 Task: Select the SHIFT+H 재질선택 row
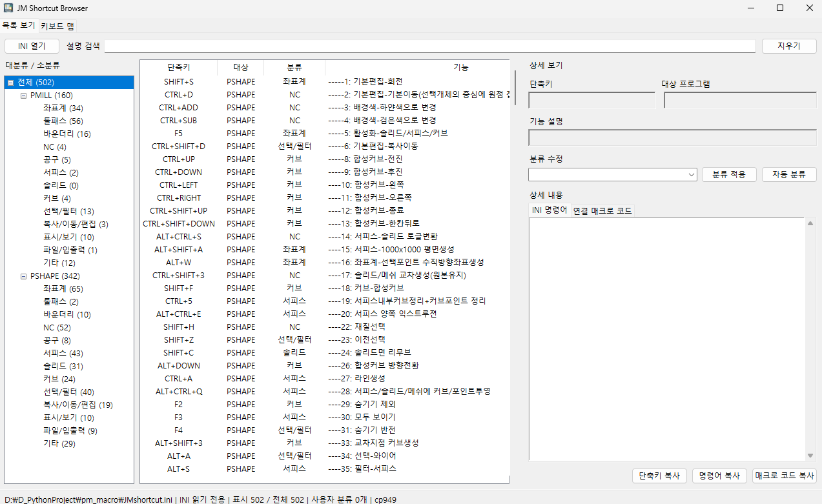coord(325,327)
